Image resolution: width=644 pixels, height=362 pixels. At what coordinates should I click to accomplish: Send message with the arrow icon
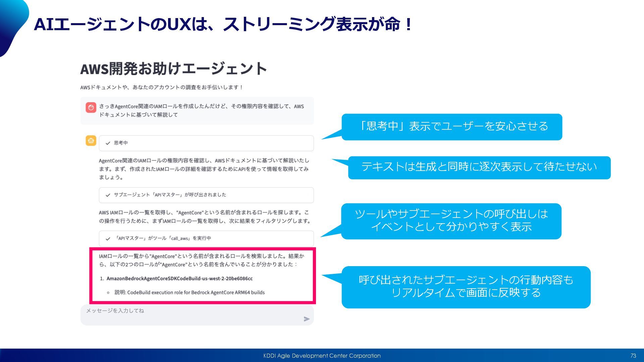tap(307, 319)
